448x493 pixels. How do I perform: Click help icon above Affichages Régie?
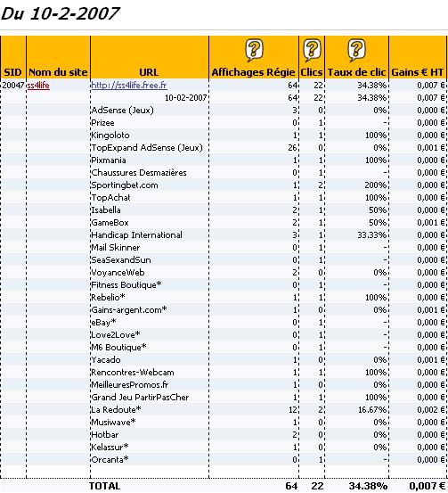(254, 50)
